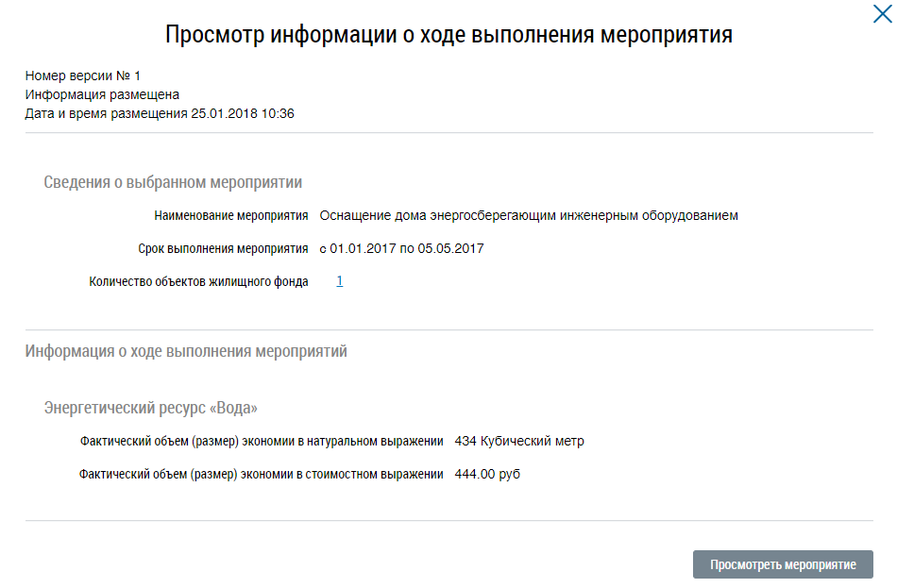
Task: Open the housing objects count link "1"
Action: 340,280
